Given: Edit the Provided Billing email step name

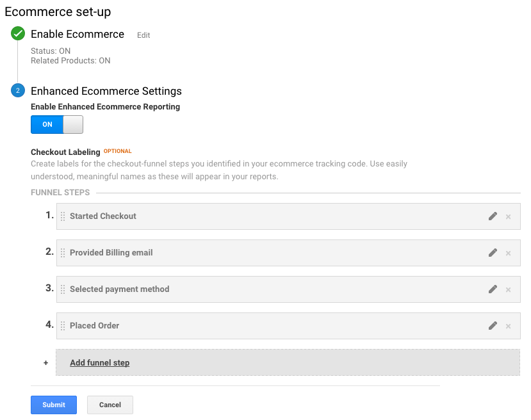Looking at the screenshot, I should [x=493, y=253].
